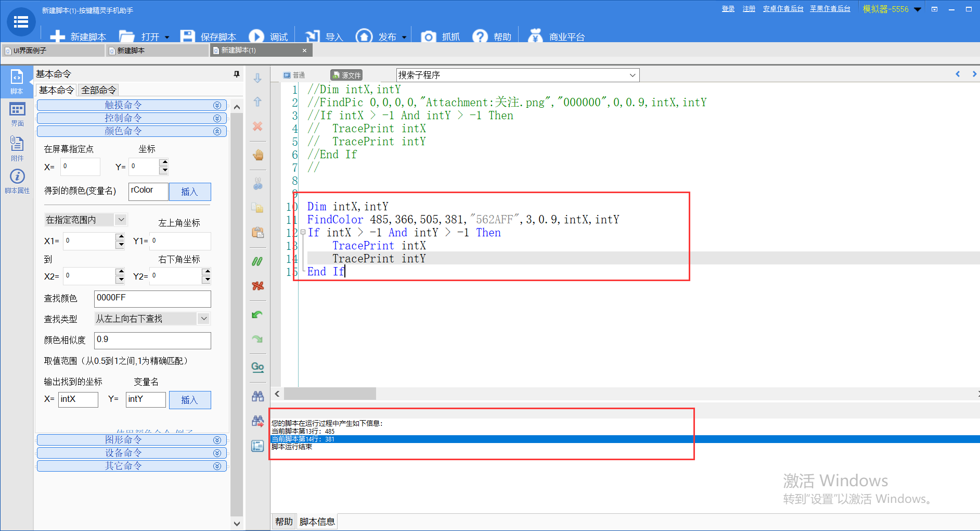Select the 基本命令 command tab
This screenshot has height=531, width=980.
tap(56, 90)
